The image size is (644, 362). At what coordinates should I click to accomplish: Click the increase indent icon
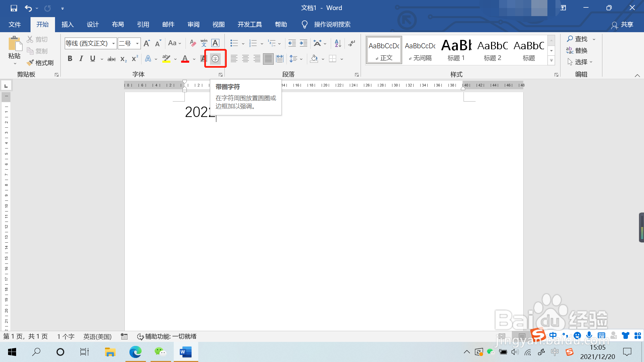[x=304, y=43]
